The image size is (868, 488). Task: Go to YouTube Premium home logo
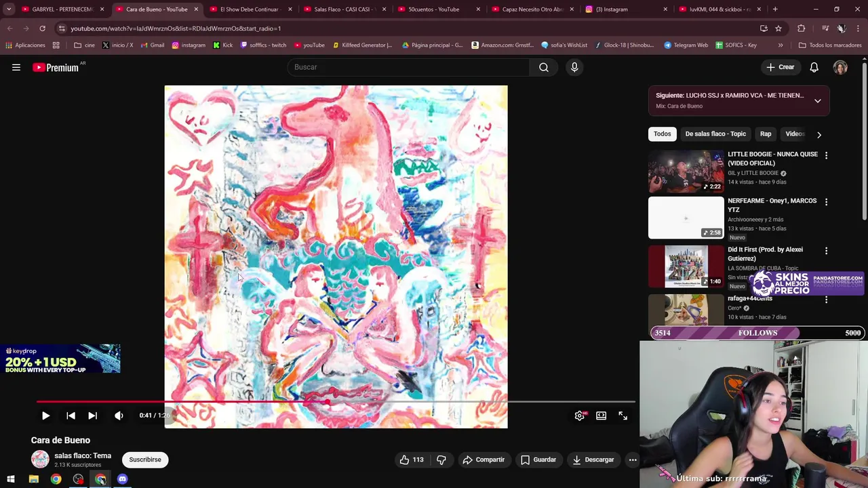pos(56,67)
